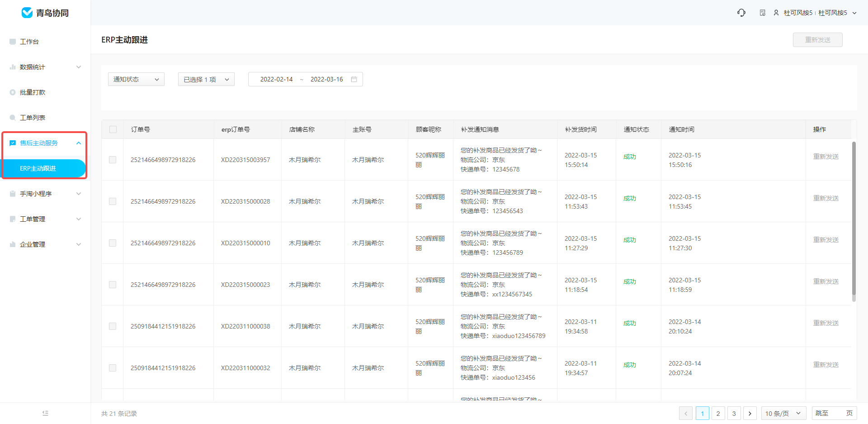Open the 通知状态 filter dropdown
868x424 pixels.
(136, 79)
